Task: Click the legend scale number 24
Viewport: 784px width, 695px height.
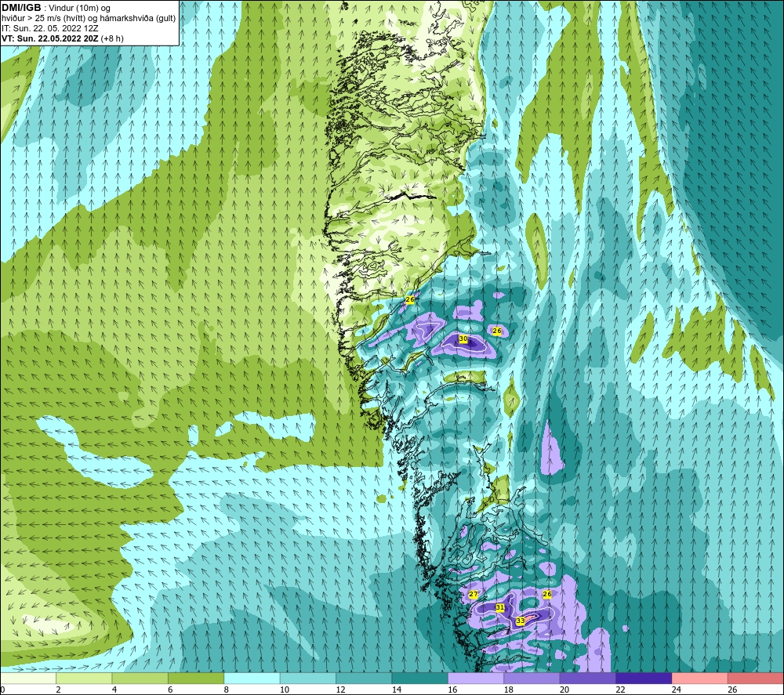Action: click(677, 690)
